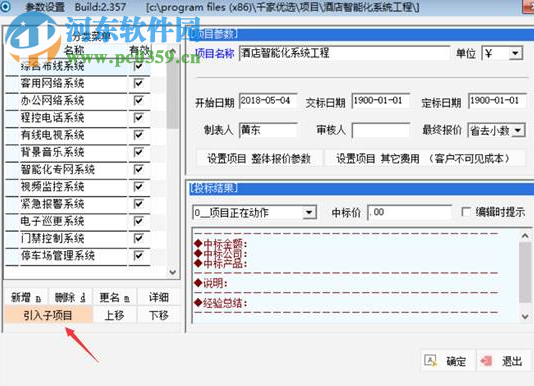Uncheck 电子巡更系统 valid checkbox

tap(138, 221)
